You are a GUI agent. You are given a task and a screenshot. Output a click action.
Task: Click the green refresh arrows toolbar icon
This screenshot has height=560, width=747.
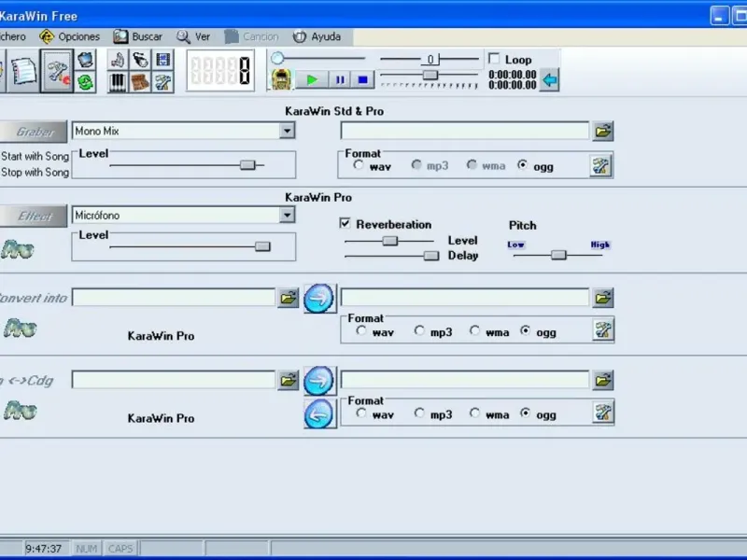[x=86, y=82]
